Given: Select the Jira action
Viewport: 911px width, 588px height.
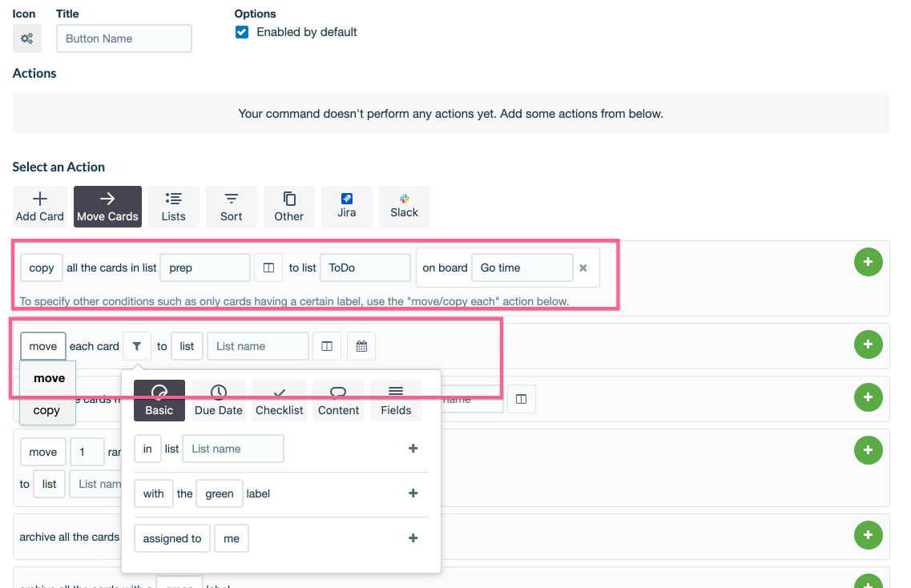Looking at the screenshot, I should click(346, 206).
